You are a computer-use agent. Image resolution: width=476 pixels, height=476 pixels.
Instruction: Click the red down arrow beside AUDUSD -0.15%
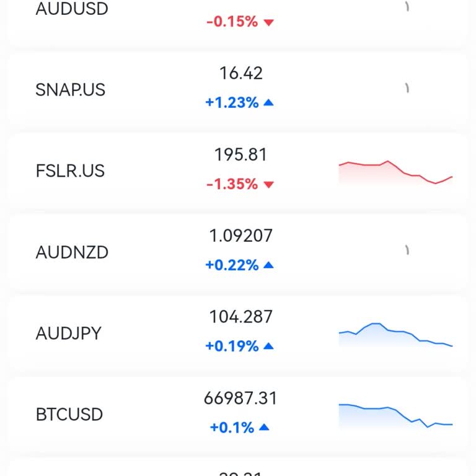[x=268, y=22]
